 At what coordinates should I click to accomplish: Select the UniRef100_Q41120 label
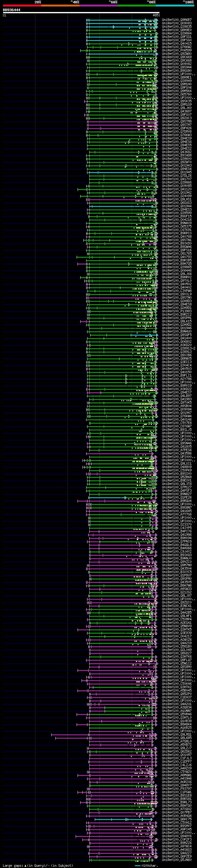[x=177, y=189]
